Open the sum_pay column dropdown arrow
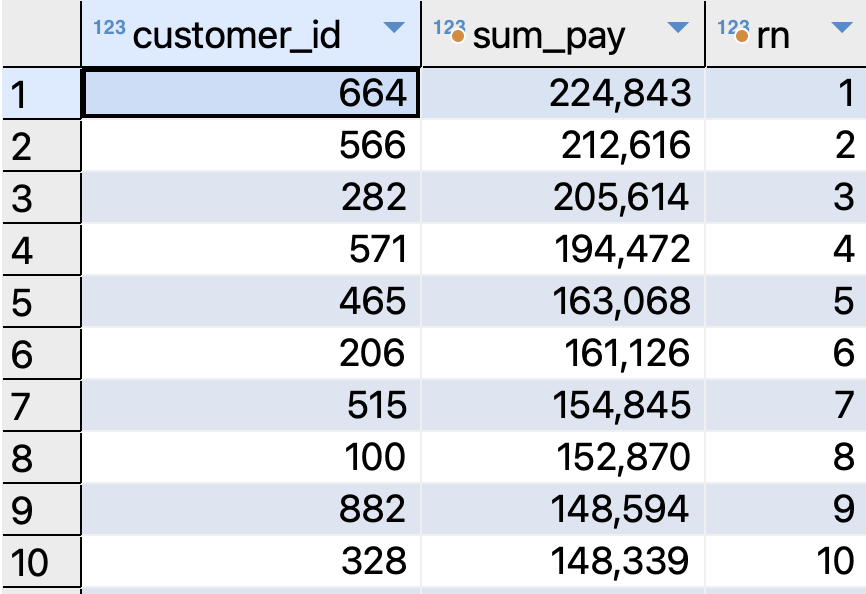This screenshot has width=866, height=594. tap(678, 27)
